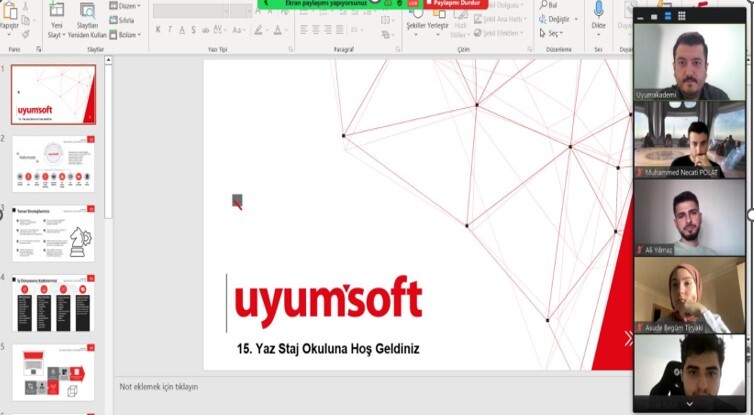The height and width of the screenshot is (415, 754).
Task: Click the green shield icon in share bar
Action: [399, 3]
